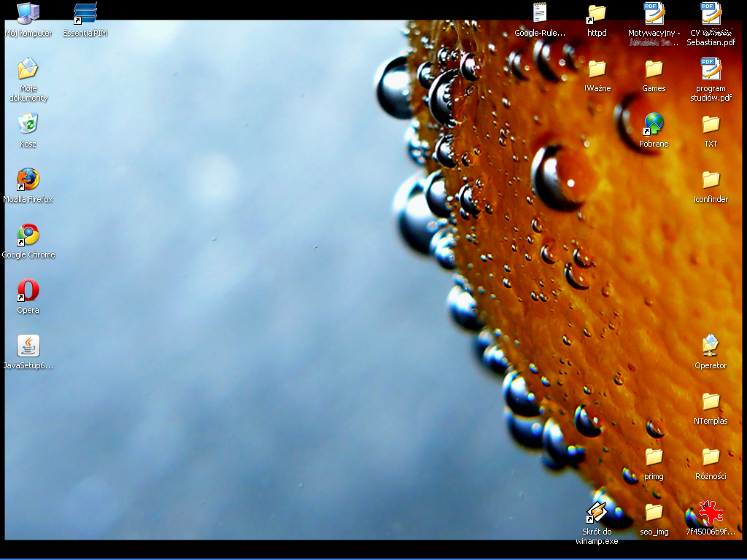Click the Operator network connection icon

pyautogui.click(x=711, y=346)
